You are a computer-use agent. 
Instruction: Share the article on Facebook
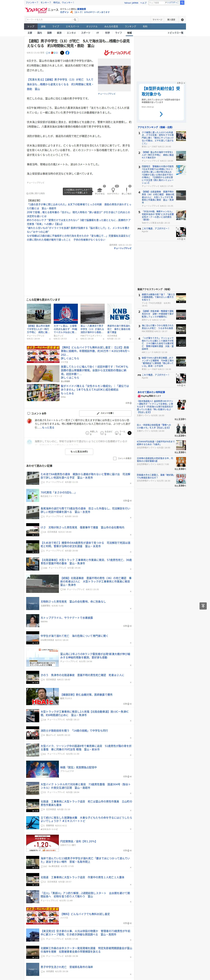pyautogui.click(x=67, y=53)
